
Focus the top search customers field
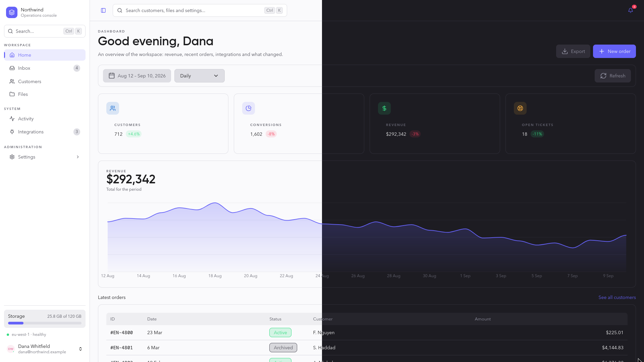click(x=200, y=10)
